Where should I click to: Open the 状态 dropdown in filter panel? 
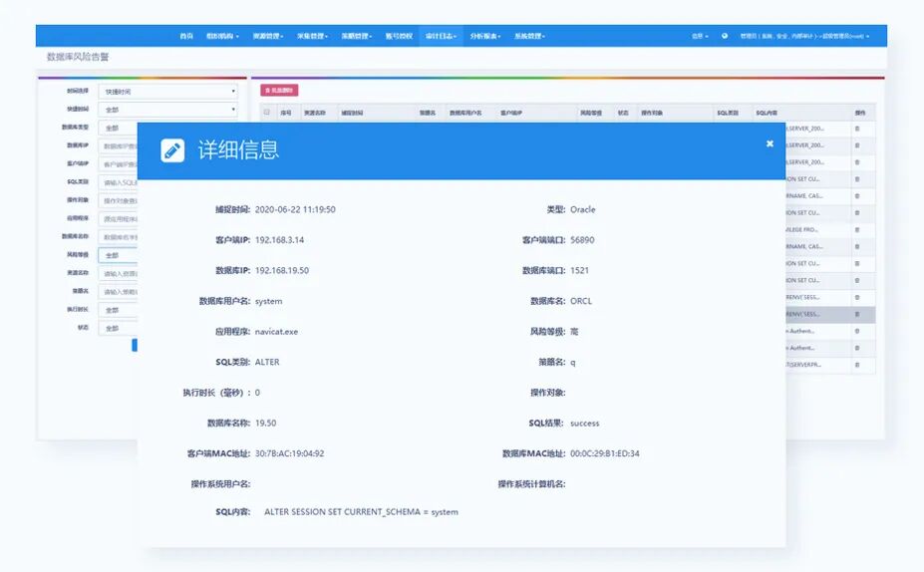coord(118,328)
